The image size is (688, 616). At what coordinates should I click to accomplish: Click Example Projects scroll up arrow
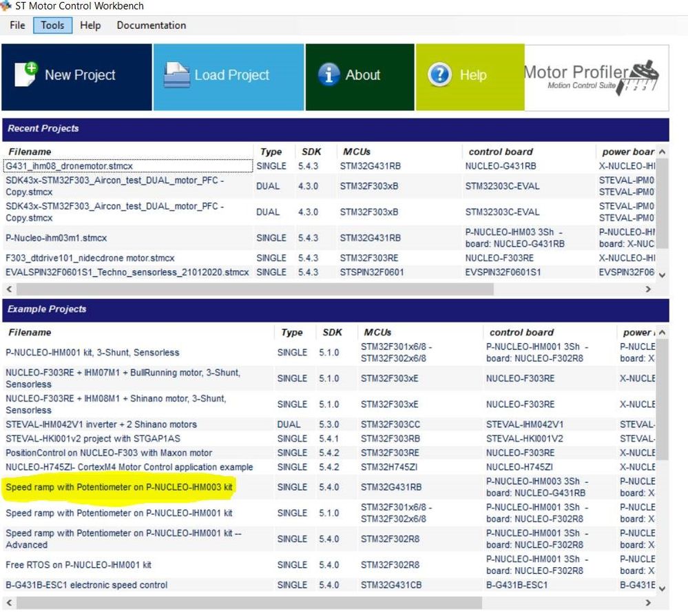point(662,332)
